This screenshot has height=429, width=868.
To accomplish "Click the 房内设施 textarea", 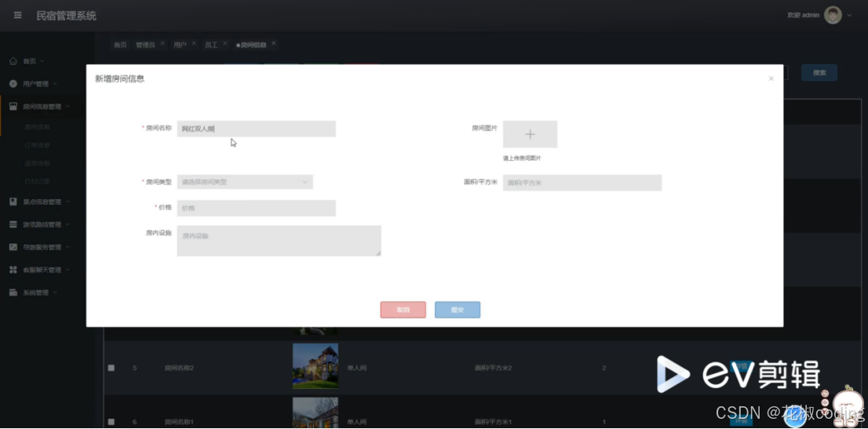I will pos(279,241).
